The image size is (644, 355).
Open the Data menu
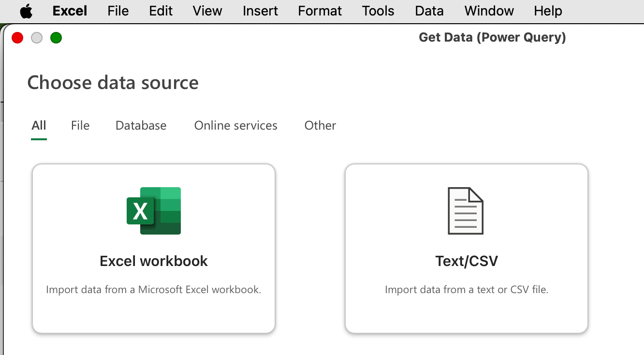pyautogui.click(x=429, y=11)
